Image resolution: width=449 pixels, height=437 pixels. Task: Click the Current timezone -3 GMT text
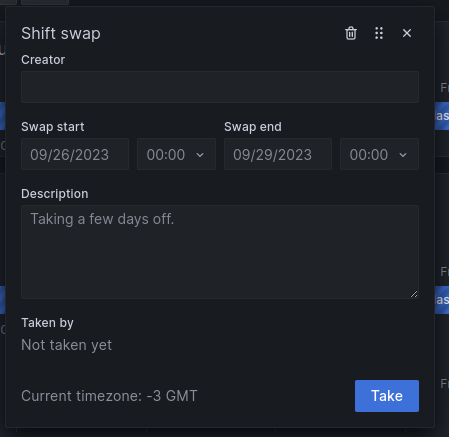(x=109, y=396)
